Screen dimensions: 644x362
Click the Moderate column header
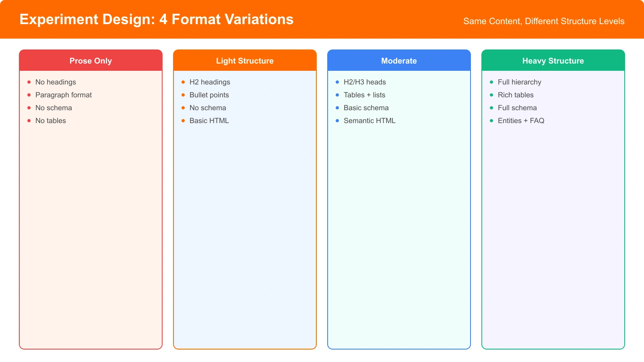point(399,61)
